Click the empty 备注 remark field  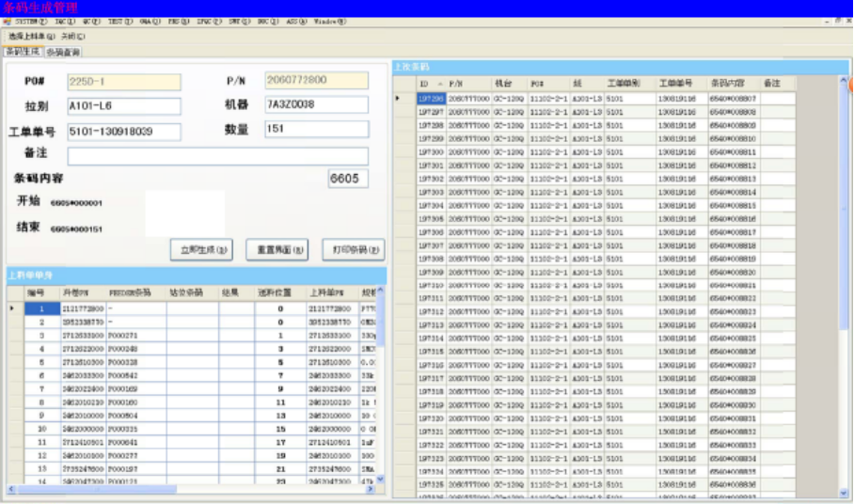(x=218, y=156)
